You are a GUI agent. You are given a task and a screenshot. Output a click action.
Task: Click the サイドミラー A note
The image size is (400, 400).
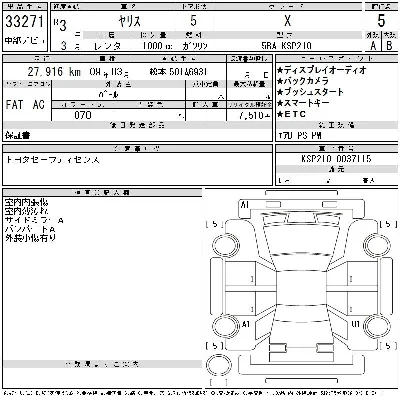pyautogui.click(x=34, y=220)
